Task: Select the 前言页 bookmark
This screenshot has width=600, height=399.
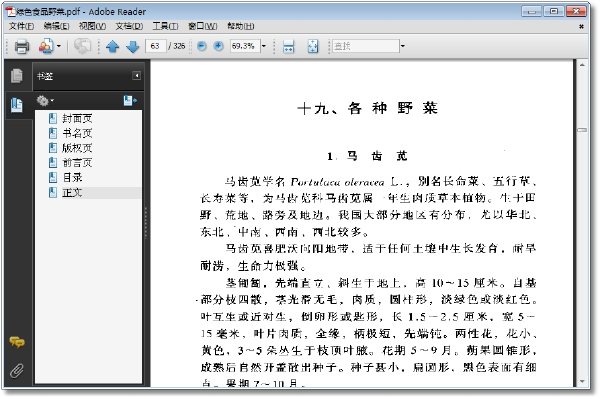Action: point(77,163)
